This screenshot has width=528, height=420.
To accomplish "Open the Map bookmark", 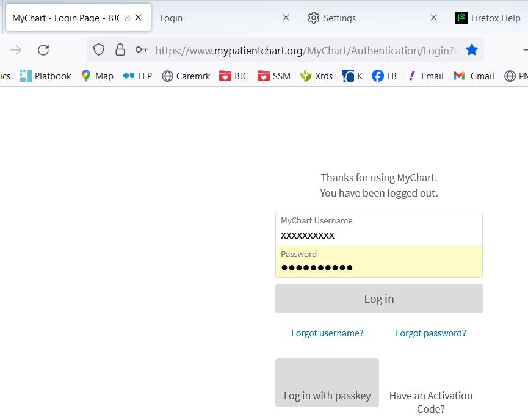I will point(97,76).
